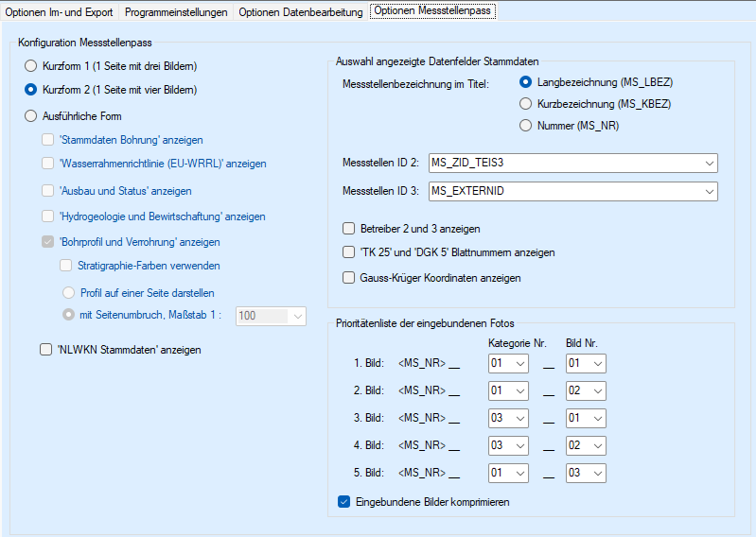
Task: Click the 'Bild Nr.' column header
Action: coord(582,343)
